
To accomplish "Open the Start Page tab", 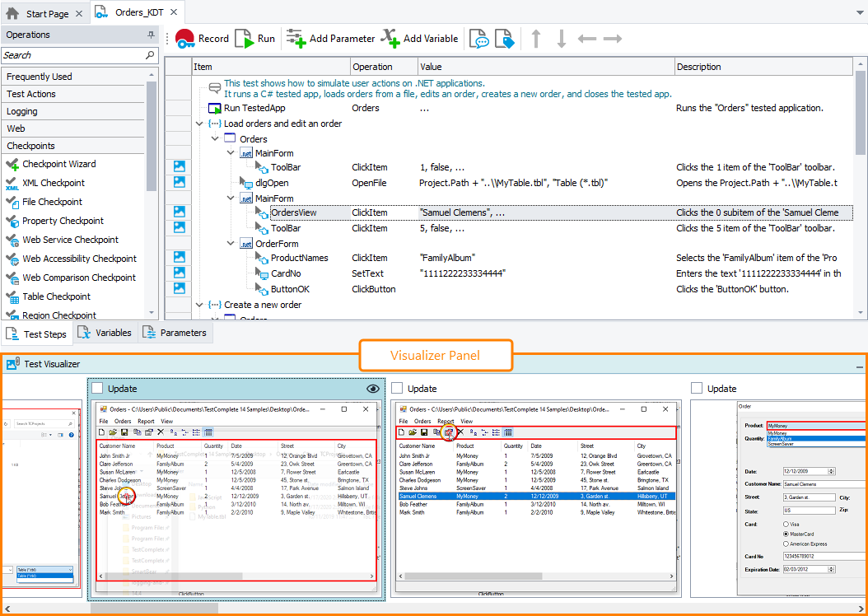I will 45,14.
